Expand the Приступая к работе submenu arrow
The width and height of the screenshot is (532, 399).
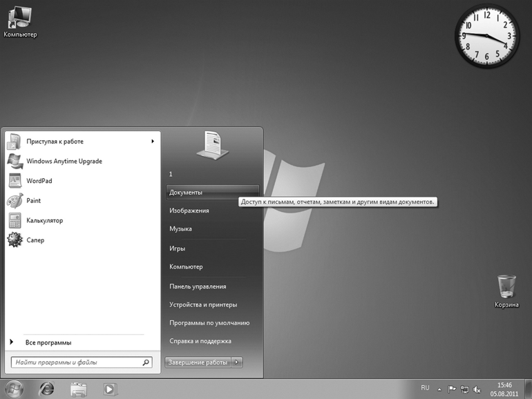pyautogui.click(x=153, y=142)
